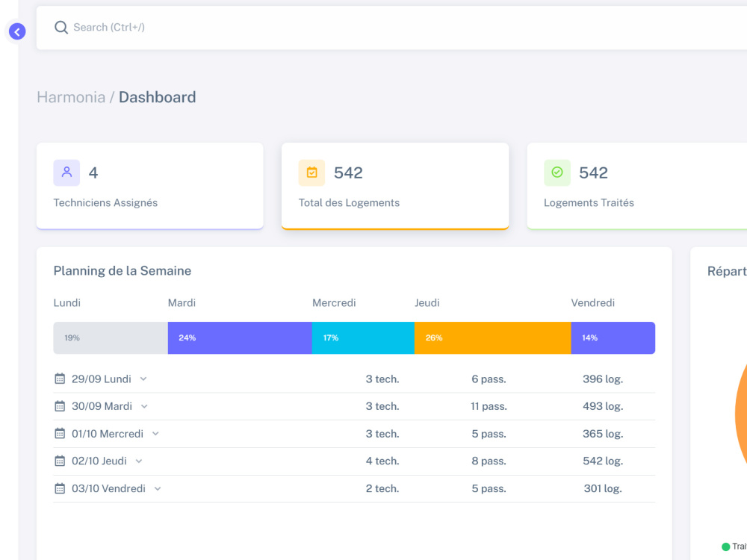
Task: Expand the 01/10 Mercredi row chevron
Action: coord(155,434)
